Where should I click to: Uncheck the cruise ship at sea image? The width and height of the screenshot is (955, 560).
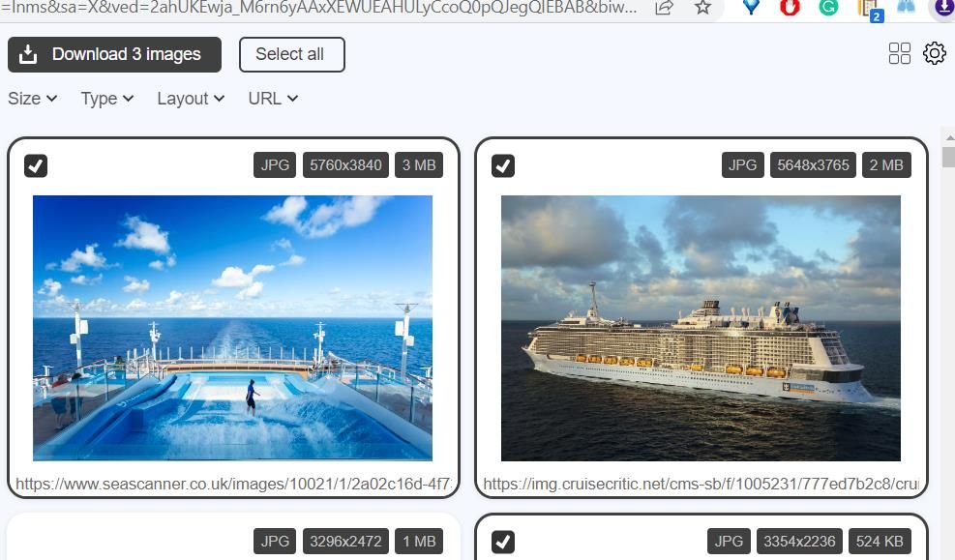click(x=503, y=165)
